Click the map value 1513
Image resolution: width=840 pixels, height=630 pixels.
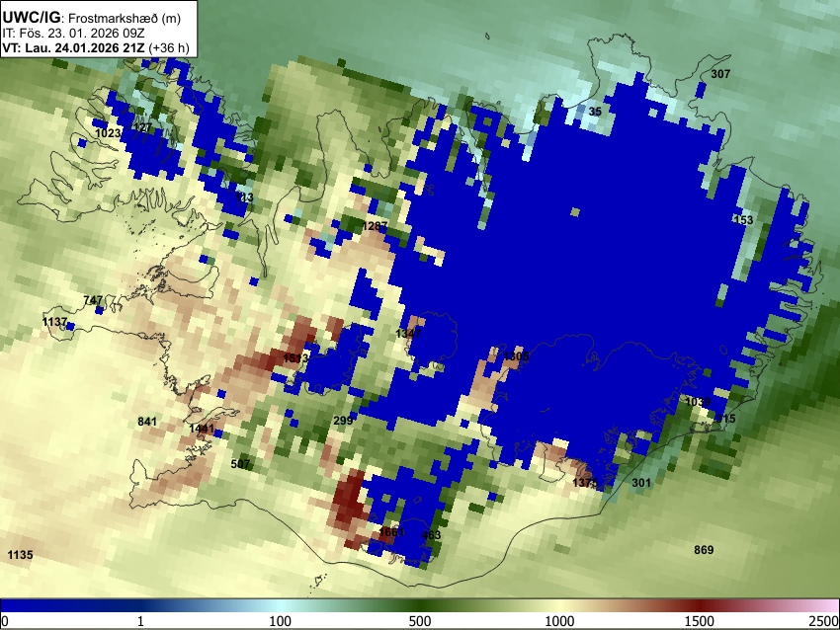click(295, 358)
